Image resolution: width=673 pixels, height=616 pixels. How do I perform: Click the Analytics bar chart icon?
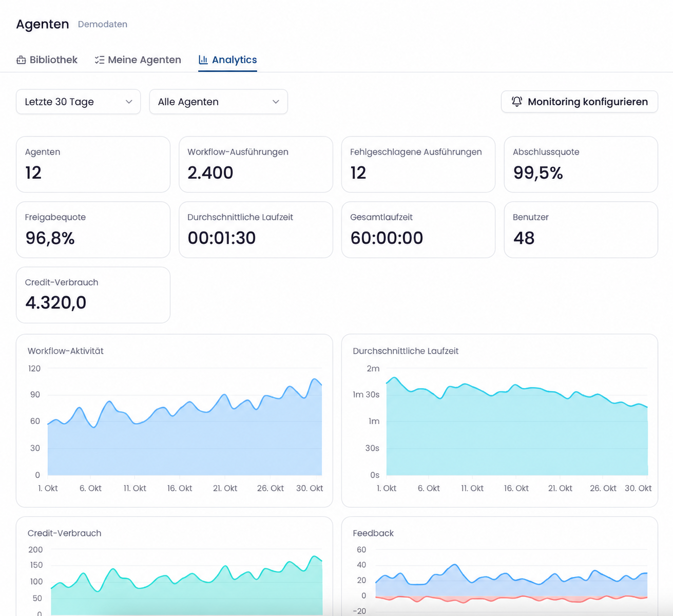coord(203,60)
